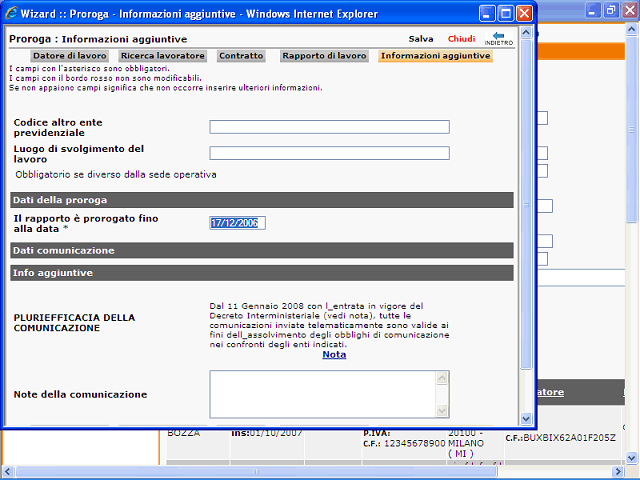The height and width of the screenshot is (480, 640).
Task: Click the Internet Explorer icon in title bar
Action: (x=11, y=13)
